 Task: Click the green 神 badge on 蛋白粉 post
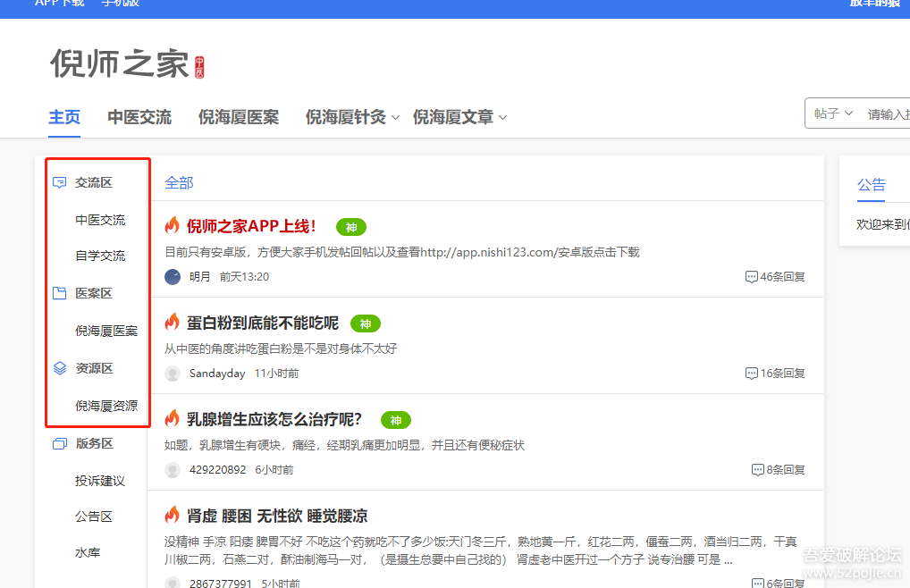(x=365, y=323)
